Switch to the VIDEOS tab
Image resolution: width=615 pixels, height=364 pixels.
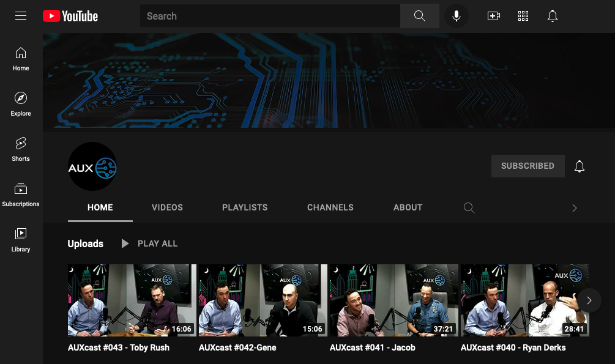click(167, 207)
